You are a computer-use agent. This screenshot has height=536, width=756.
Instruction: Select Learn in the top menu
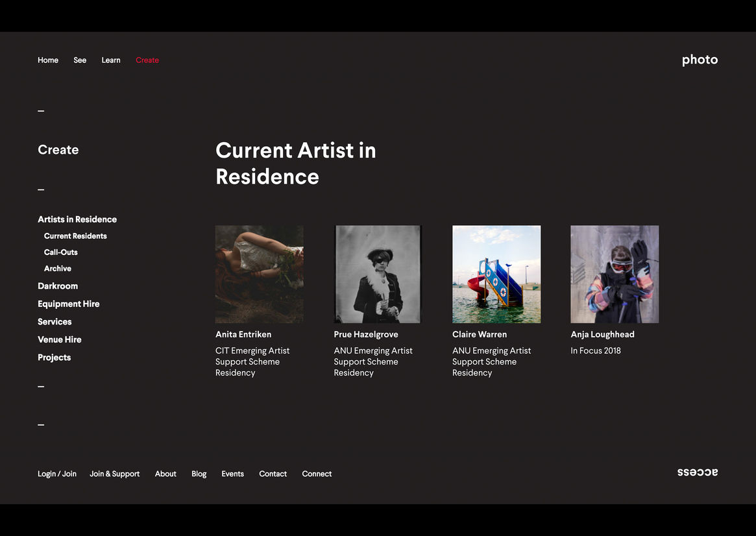click(111, 60)
